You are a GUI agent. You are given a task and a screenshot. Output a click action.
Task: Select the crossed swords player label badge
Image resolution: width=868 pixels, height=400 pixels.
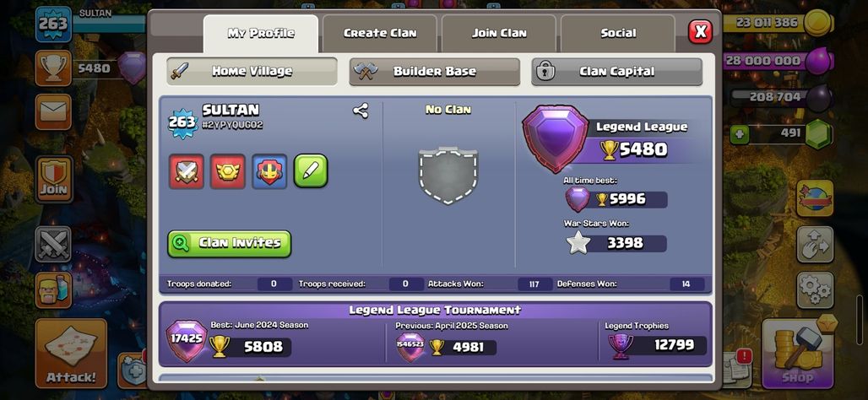(186, 171)
